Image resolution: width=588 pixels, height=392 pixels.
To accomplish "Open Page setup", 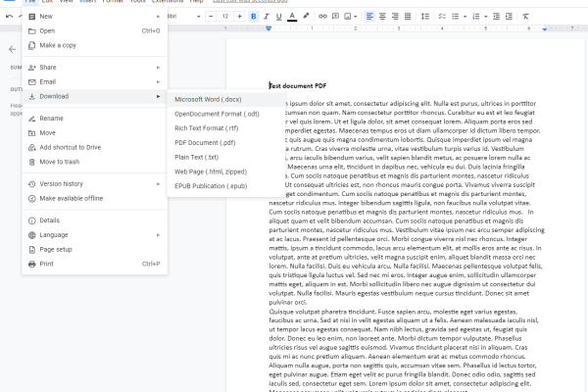I will coord(94,250).
